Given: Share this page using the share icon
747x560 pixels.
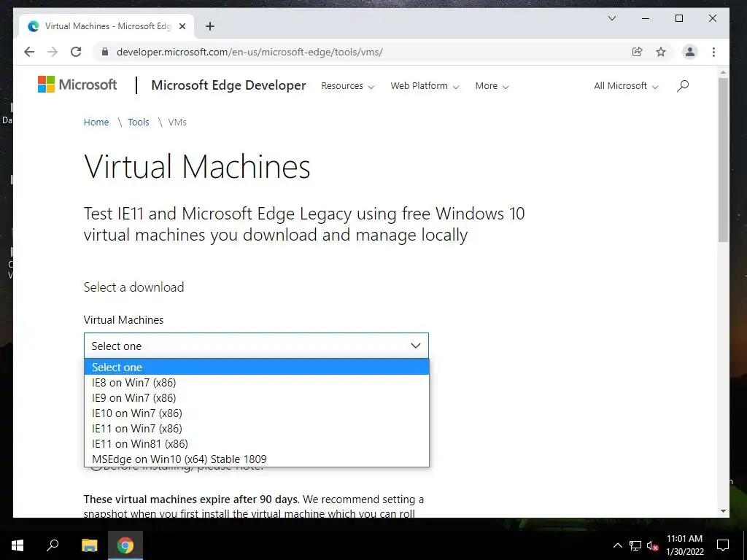Looking at the screenshot, I should tap(637, 52).
